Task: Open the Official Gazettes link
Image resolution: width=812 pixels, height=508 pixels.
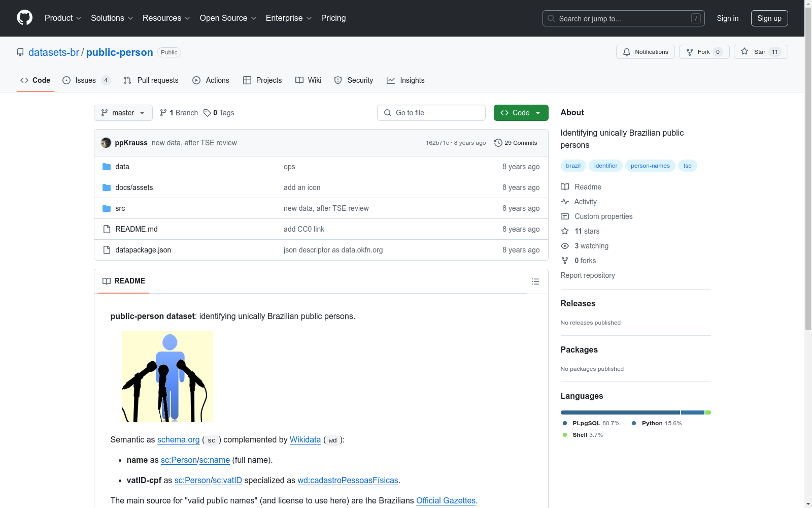Action: (446, 501)
